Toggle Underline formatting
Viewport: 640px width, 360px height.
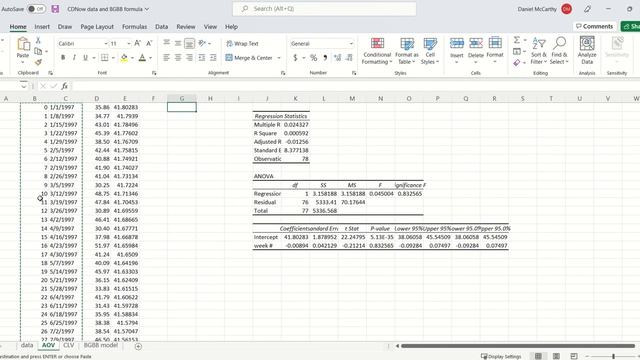85,58
